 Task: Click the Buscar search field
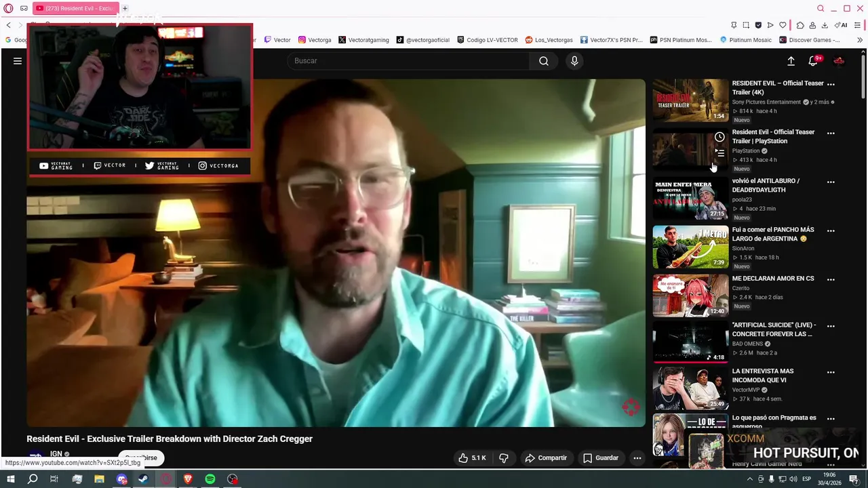tap(408, 61)
